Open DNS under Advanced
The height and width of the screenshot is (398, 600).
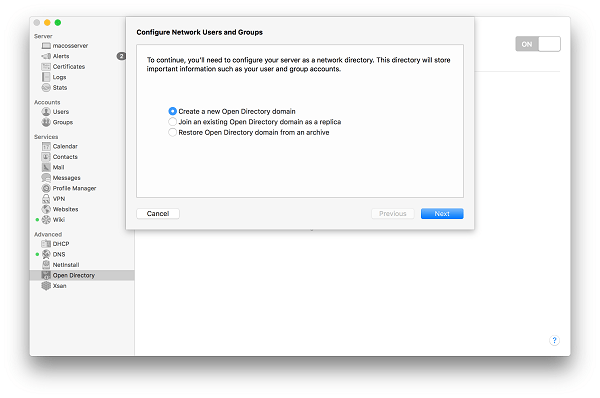click(x=59, y=254)
